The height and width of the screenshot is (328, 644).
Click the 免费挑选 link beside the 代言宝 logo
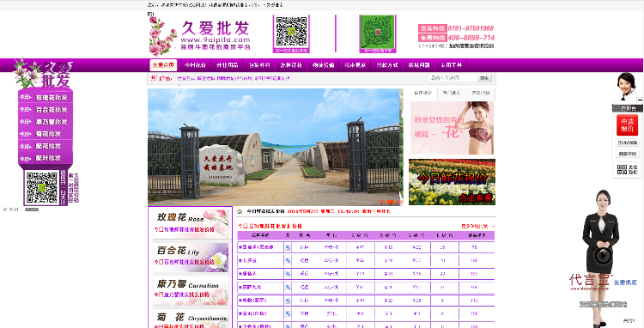click(625, 282)
